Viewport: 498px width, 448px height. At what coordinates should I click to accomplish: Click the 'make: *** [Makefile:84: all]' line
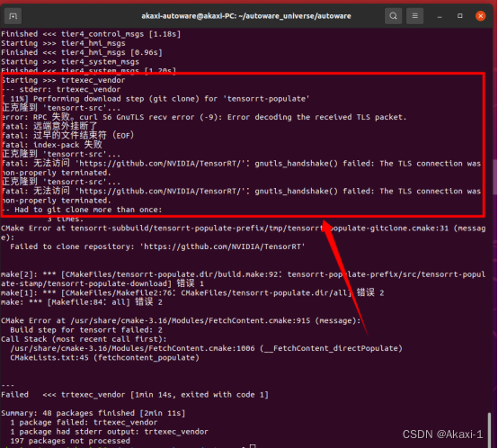point(81,302)
